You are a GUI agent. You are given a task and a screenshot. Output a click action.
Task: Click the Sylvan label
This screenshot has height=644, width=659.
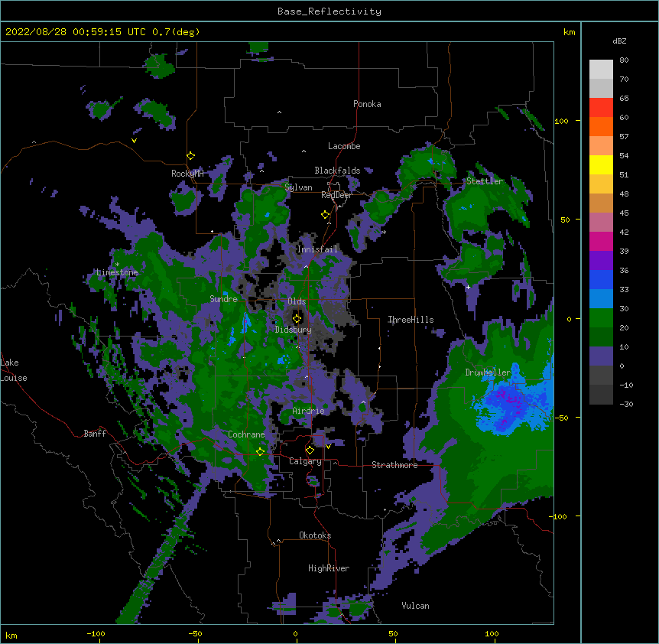[298, 187]
